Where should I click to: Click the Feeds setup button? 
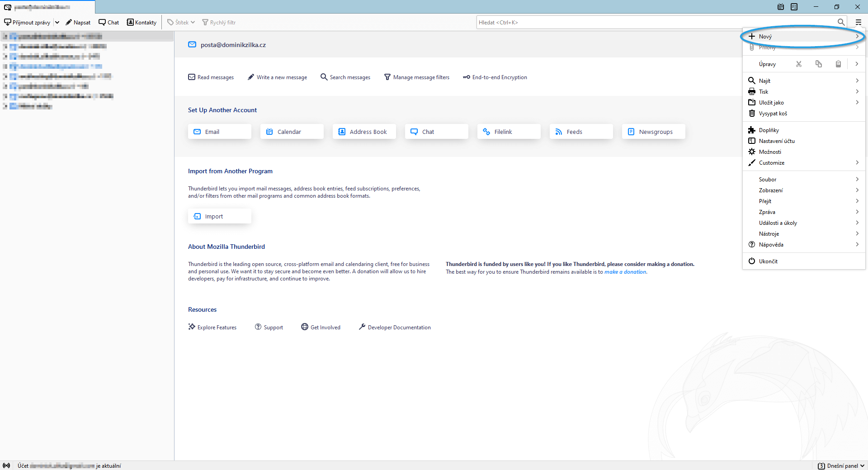(x=581, y=132)
